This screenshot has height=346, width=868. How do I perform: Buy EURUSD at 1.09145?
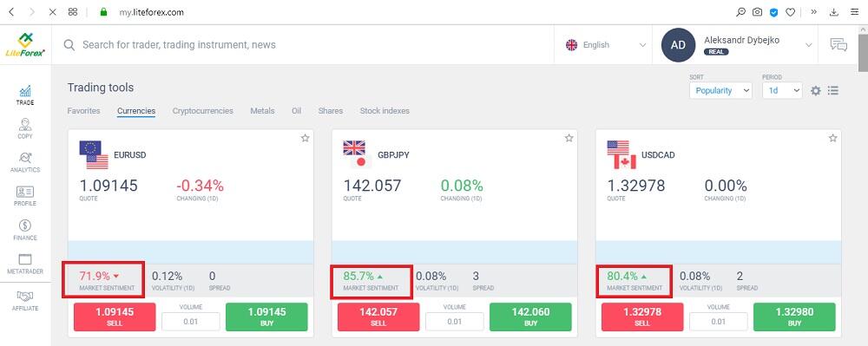point(266,317)
